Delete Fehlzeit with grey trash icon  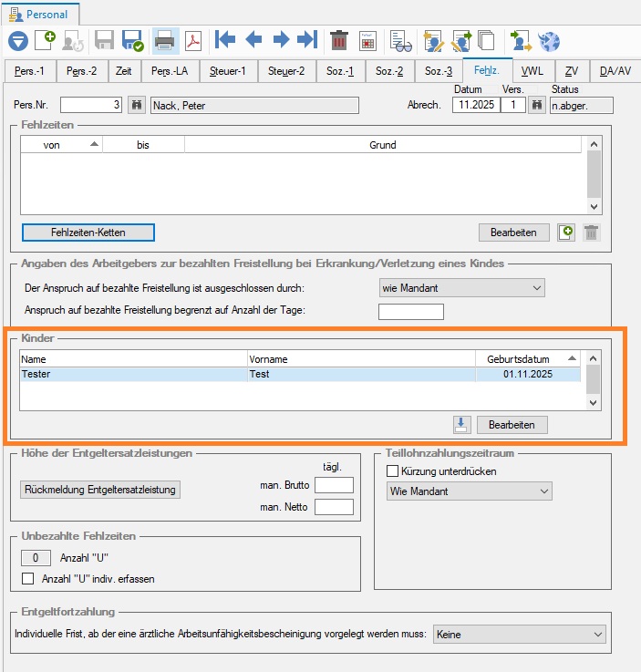(591, 233)
